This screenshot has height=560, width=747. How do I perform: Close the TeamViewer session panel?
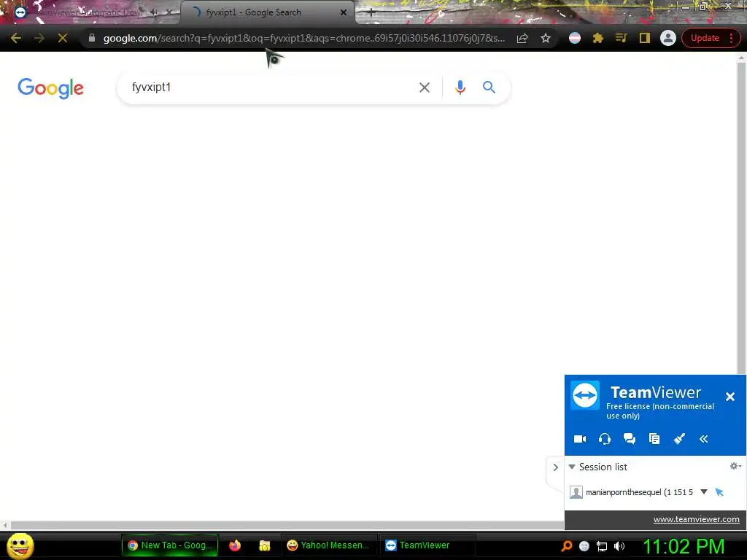[729, 397]
